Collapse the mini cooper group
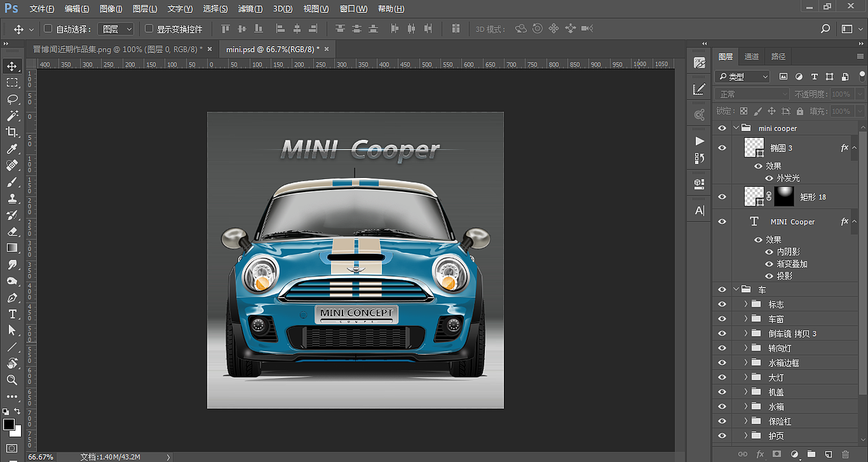 point(736,128)
